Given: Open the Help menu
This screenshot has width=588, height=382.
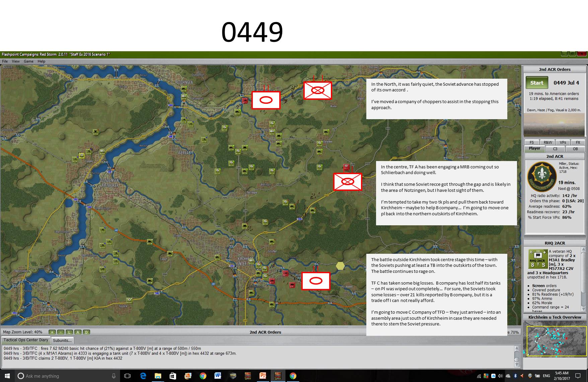Looking at the screenshot, I should [42, 61].
